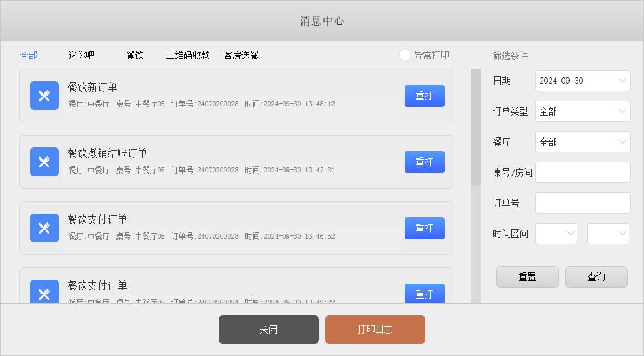
Task: Click dining icon of 餐饮新订单 message
Action: click(44, 96)
